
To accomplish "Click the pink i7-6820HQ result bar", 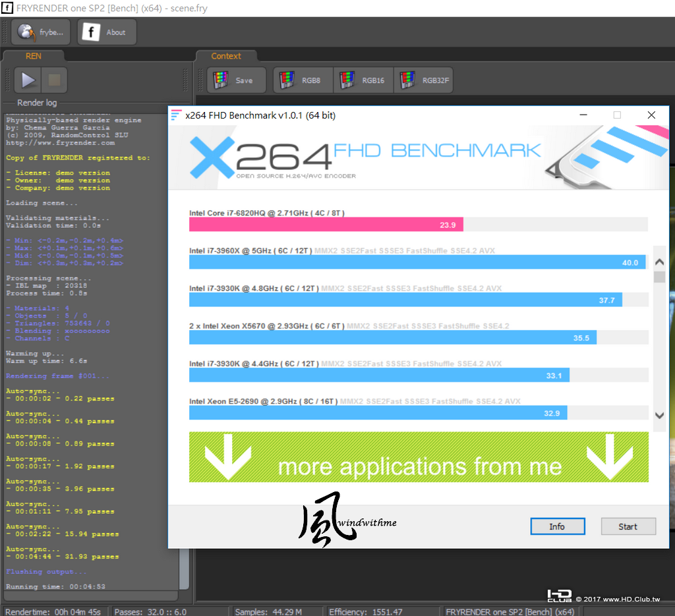I will [x=326, y=225].
